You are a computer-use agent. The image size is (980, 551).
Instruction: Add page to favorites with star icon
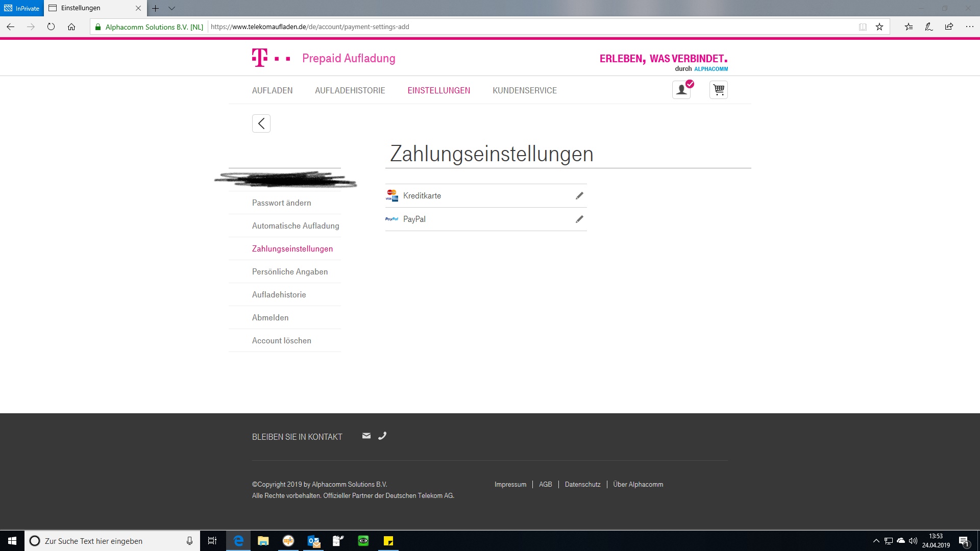[879, 27]
